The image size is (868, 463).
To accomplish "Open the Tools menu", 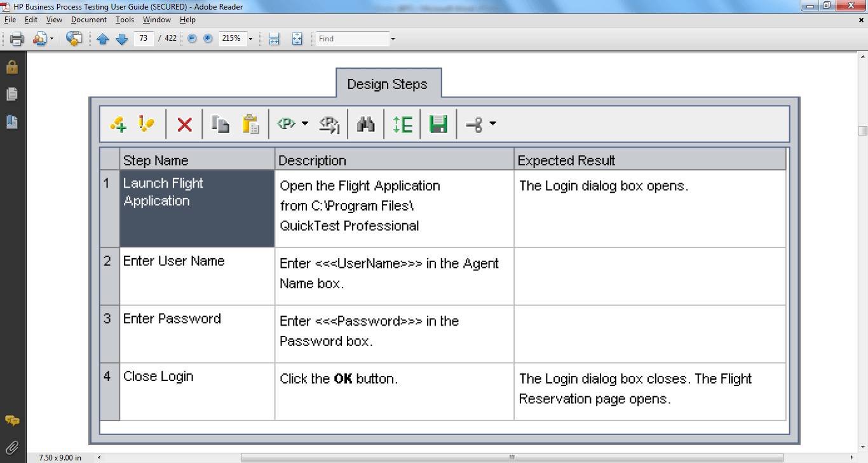I will click(125, 20).
